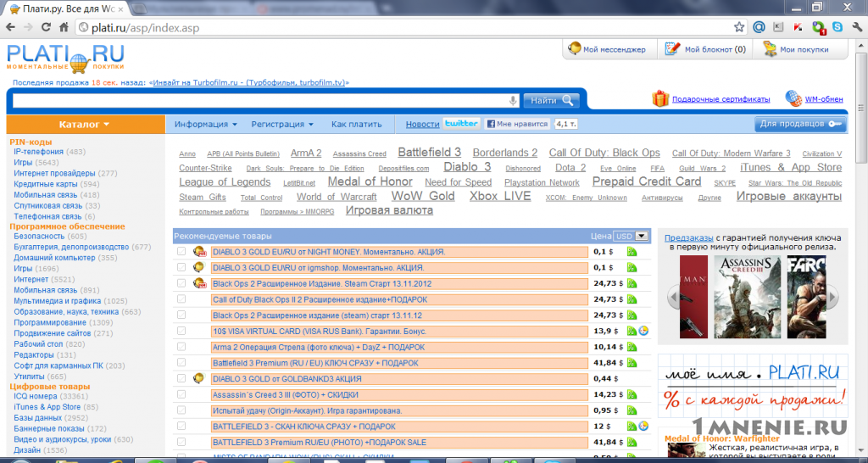
Task: Tick checkbox for Call of Duty Black Ops II 2
Action: (181, 299)
